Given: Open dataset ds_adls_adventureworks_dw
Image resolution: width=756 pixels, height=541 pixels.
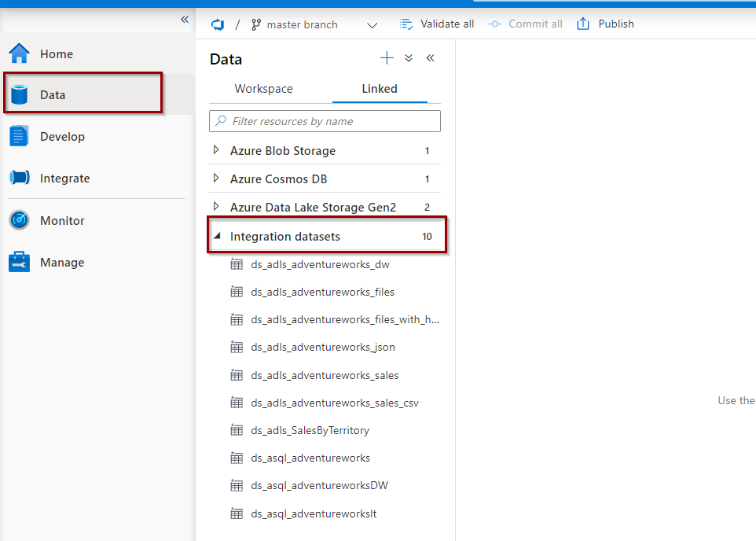Looking at the screenshot, I should coord(320,264).
